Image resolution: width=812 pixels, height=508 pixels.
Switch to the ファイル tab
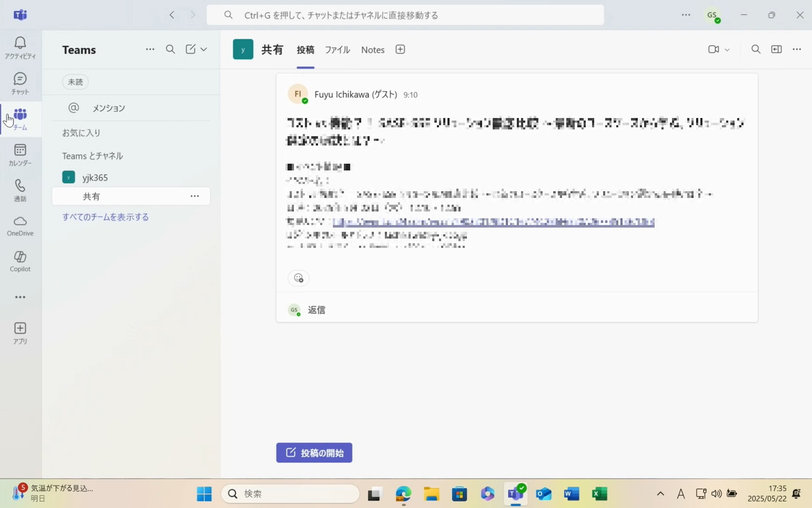pyautogui.click(x=337, y=49)
